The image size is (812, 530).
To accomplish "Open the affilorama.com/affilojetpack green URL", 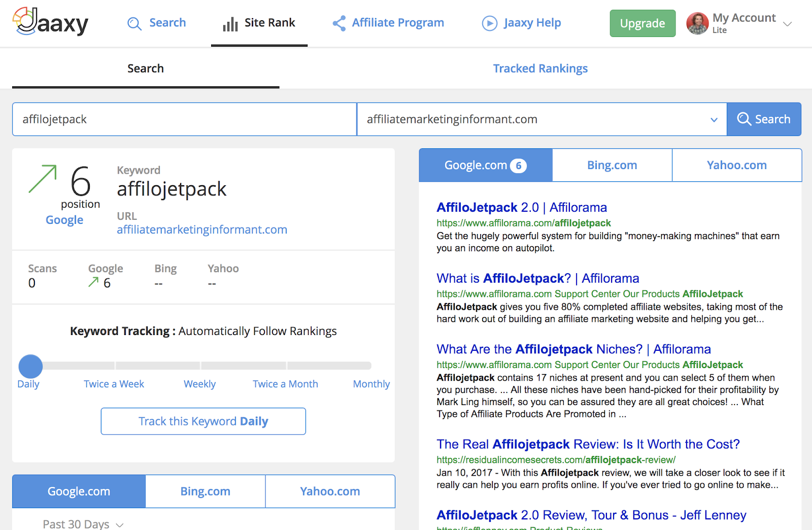I will [524, 223].
